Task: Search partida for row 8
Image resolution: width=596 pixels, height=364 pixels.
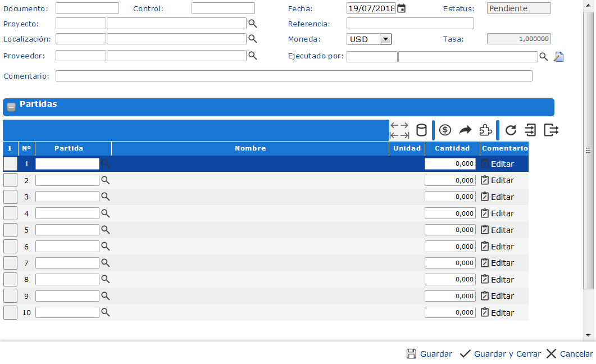Action: coord(105,279)
